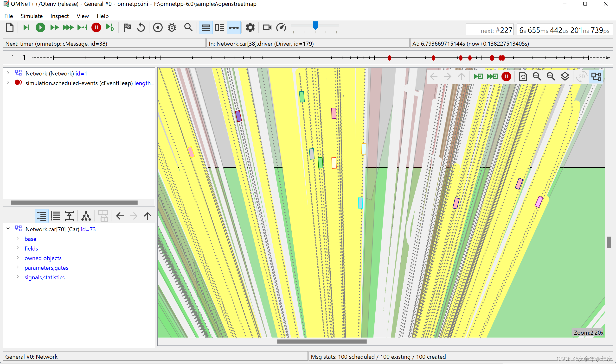Open the Inspect menu

[x=59, y=16]
